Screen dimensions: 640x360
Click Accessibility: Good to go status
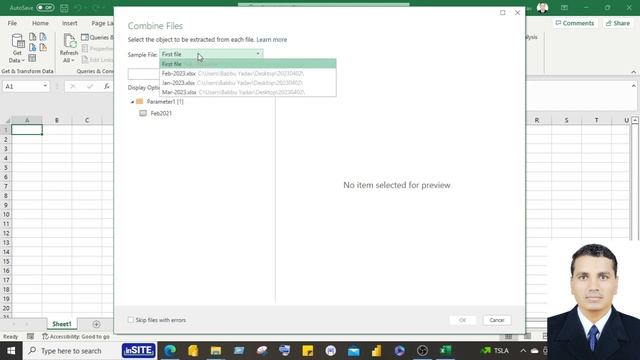click(76, 336)
